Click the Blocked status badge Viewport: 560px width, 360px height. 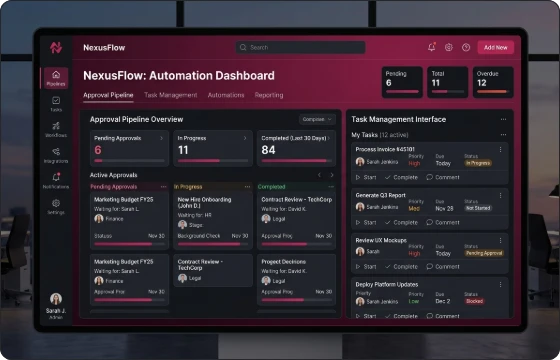[x=474, y=301]
